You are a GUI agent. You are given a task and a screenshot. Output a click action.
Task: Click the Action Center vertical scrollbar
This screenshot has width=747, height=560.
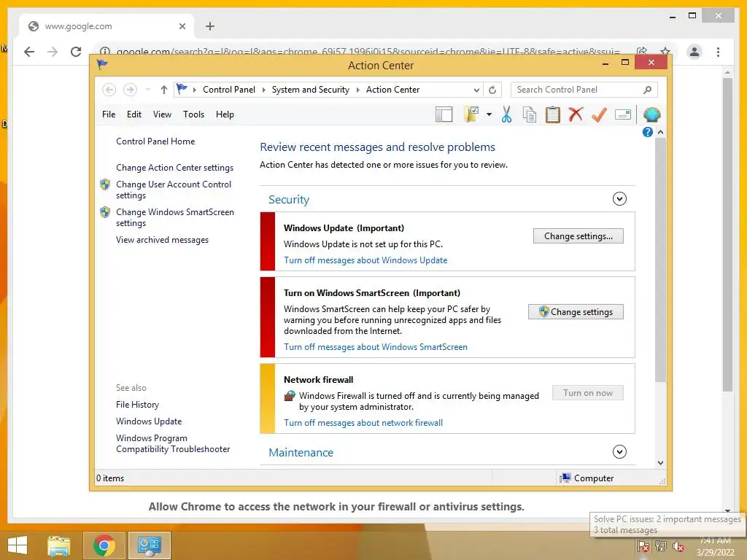click(660, 260)
